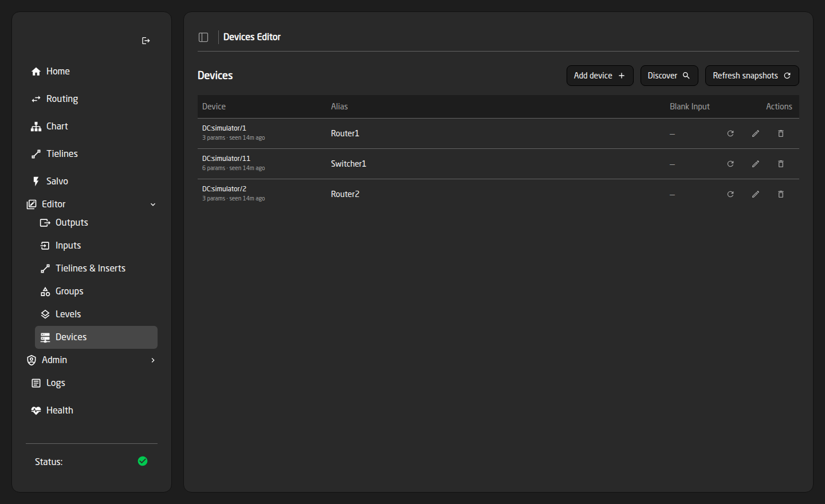Select the Switcher1 alias cell
Image resolution: width=825 pixels, height=504 pixels.
coord(348,164)
